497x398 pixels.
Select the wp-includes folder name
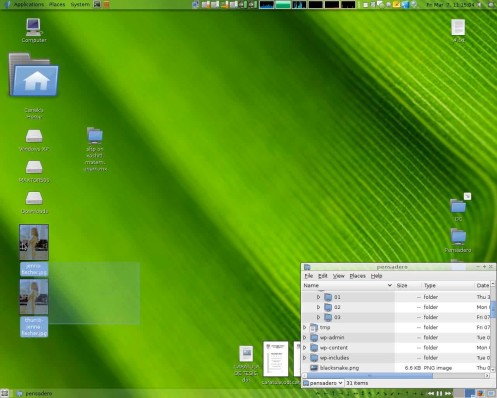[334, 358]
